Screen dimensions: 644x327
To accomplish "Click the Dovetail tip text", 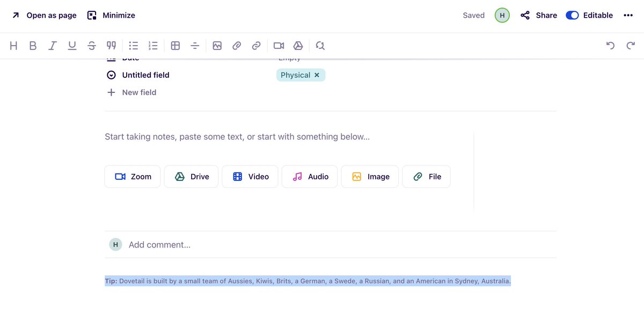I will (308, 281).
